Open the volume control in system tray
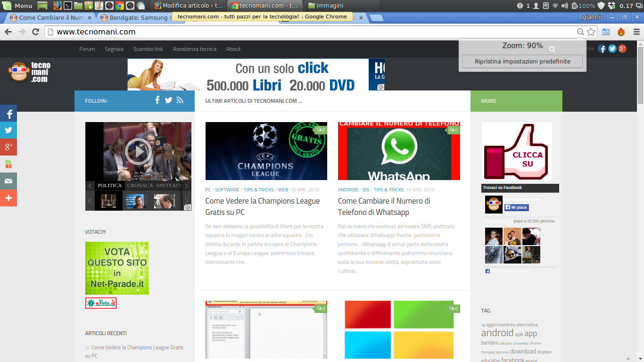The height and width of the screenshot is (362, 644). click(x=565, y=6)
